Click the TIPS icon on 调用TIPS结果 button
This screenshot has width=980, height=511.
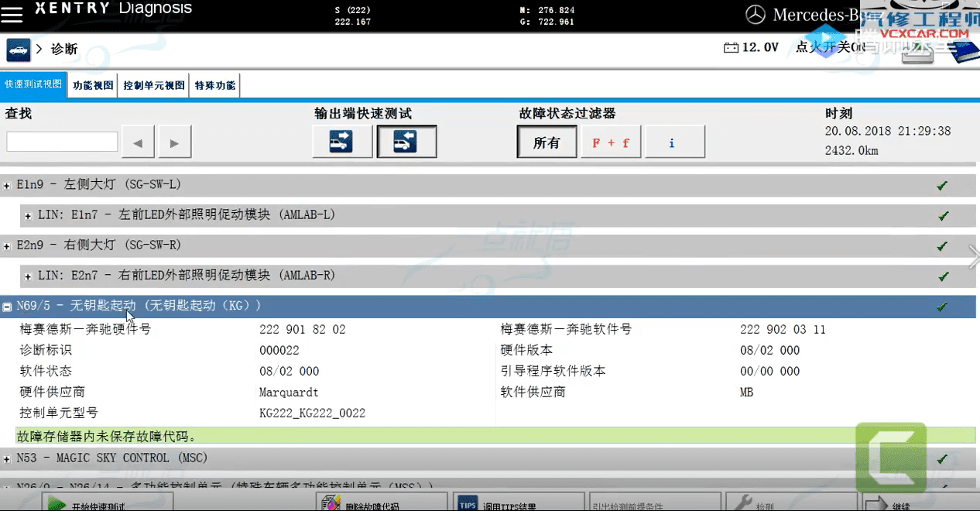coord(466,501)
